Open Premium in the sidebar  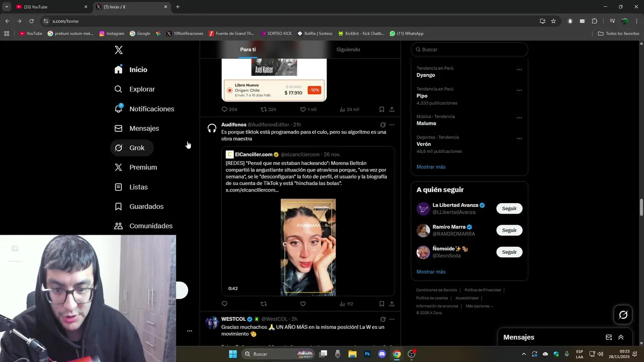pyautogui.click(x=135, y=167)
